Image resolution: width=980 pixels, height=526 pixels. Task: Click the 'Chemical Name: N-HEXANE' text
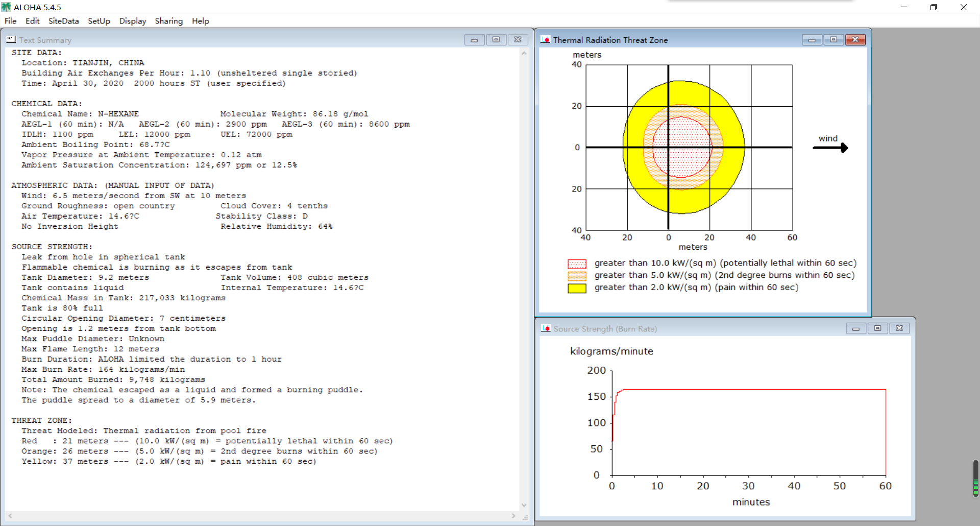coord(80,114)
